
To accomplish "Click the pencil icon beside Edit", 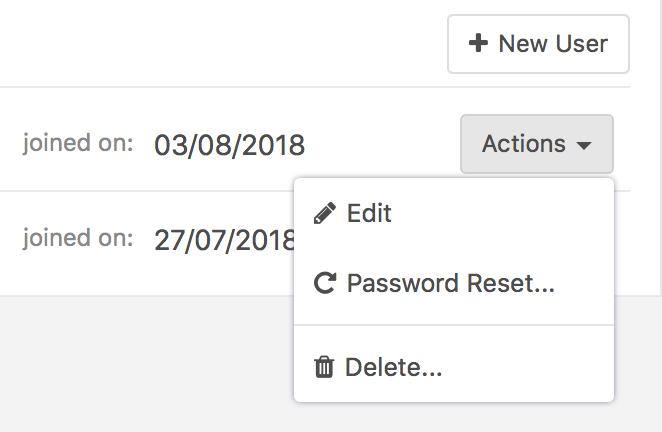I will [325, 213].
